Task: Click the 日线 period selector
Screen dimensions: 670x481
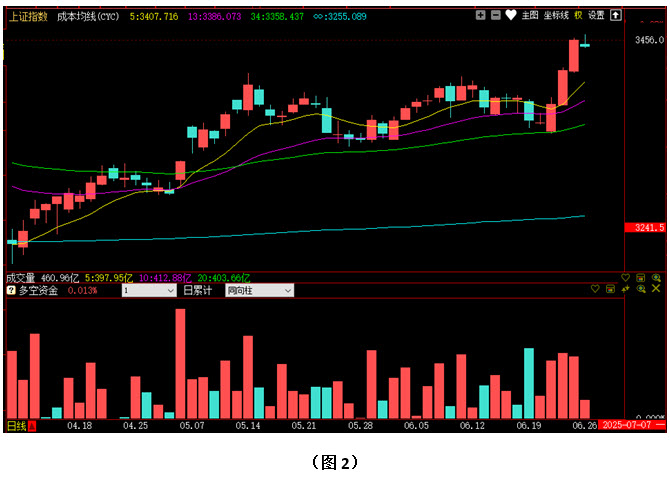Action: tap(17, 426)
